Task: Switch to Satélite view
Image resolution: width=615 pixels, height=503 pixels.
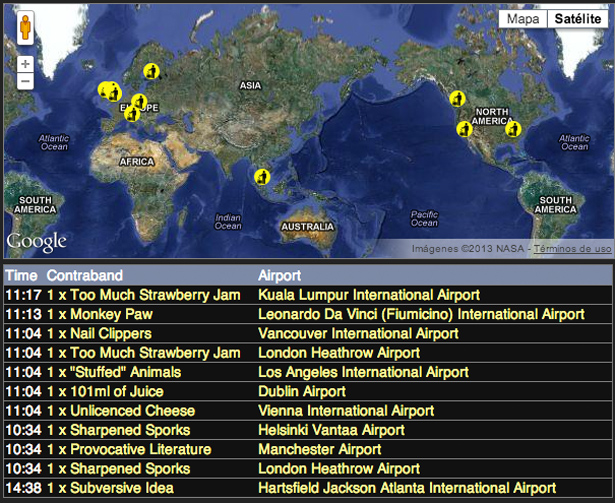Action: click(x=578, y=18)
